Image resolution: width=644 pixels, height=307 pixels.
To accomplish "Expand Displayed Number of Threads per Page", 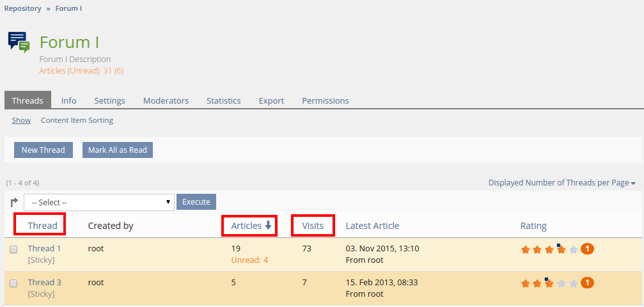I will [562, 182].
